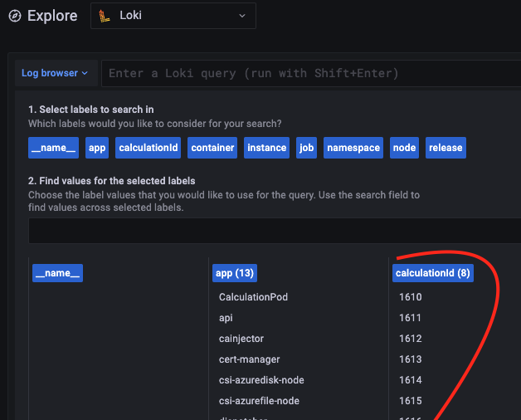The width and height of the screenshot is (521, 420).
Task: Select the cert-manager app value
Action: coord(249,359)
